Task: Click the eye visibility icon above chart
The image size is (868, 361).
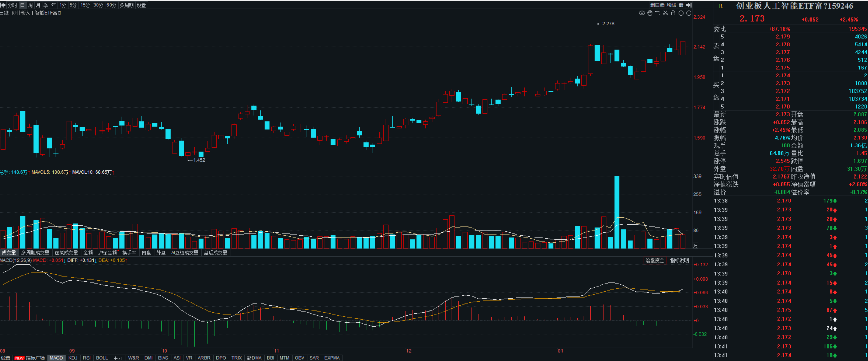Action: click(x=641, y=13)
